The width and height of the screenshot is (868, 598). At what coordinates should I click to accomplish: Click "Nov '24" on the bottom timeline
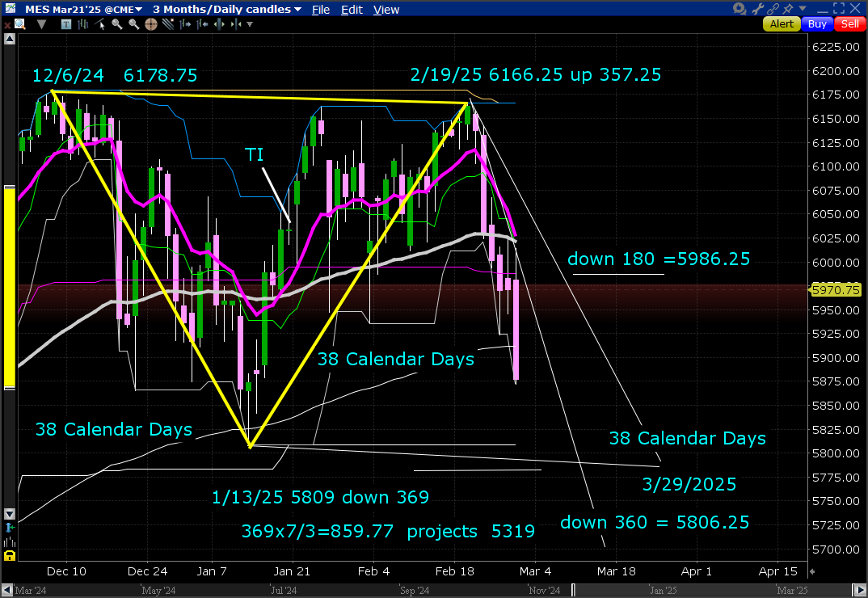pos(545,590)
